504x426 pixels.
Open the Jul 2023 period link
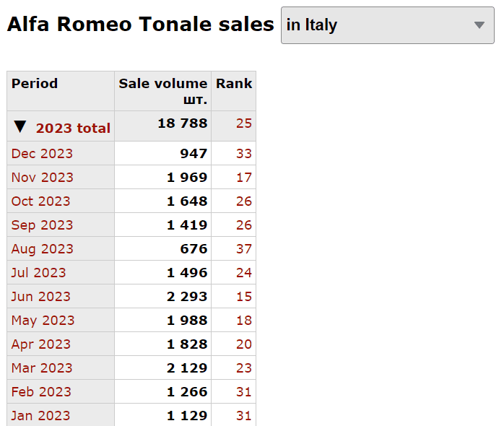tap(38, 273)
